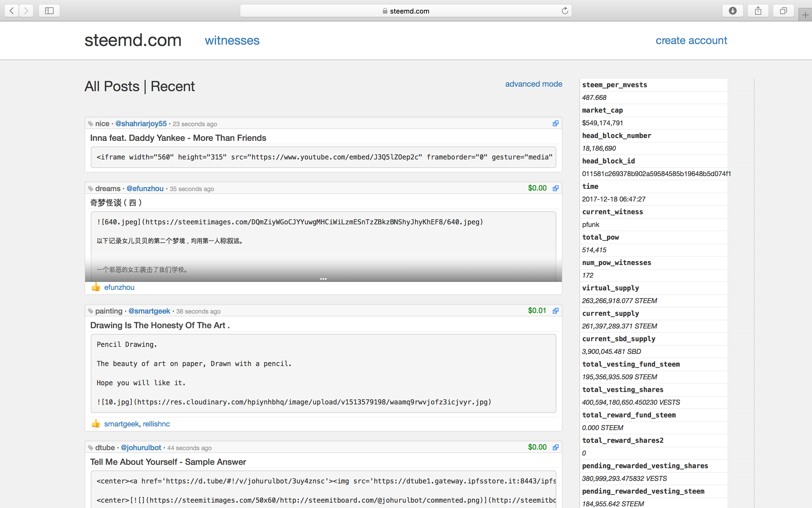
Task: Reload the page with refresh icon
Action: pyautogui.click(x=565, y=11)
